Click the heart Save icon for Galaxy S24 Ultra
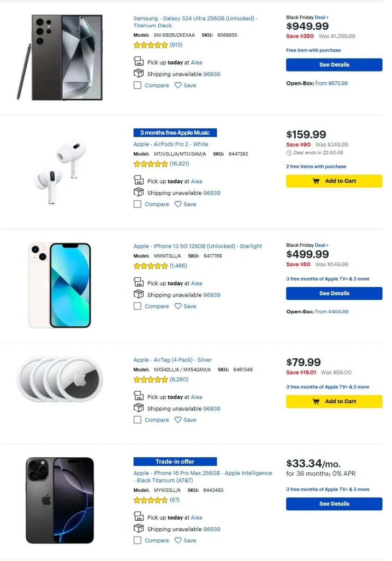392x561 pixels. pos(178,85)
